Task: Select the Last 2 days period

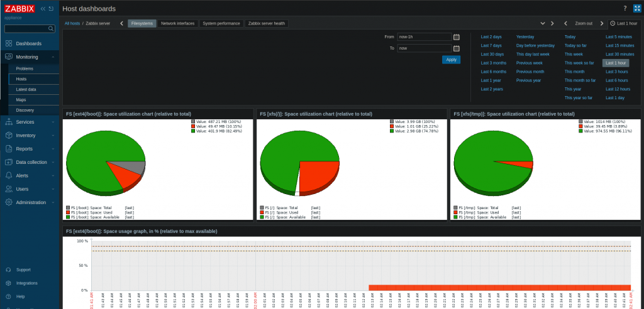Action: pyautogui.click(x=491, y=37)
